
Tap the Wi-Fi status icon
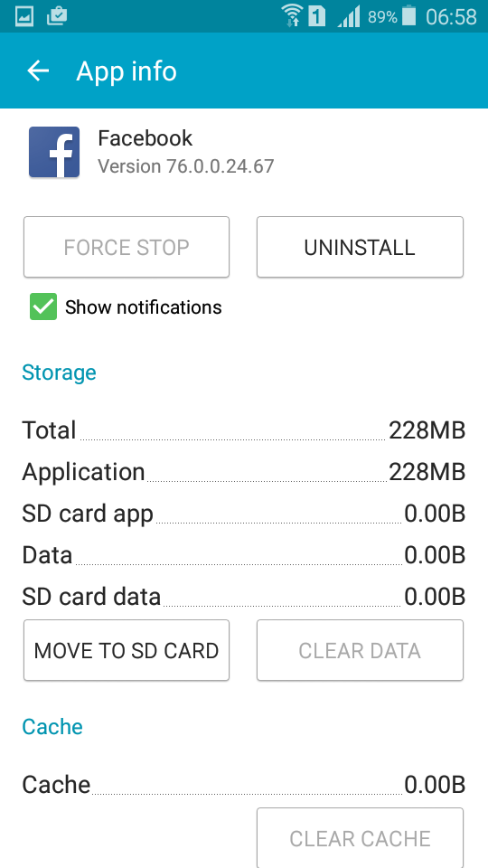pyautogui.click(x=292, y=15)
